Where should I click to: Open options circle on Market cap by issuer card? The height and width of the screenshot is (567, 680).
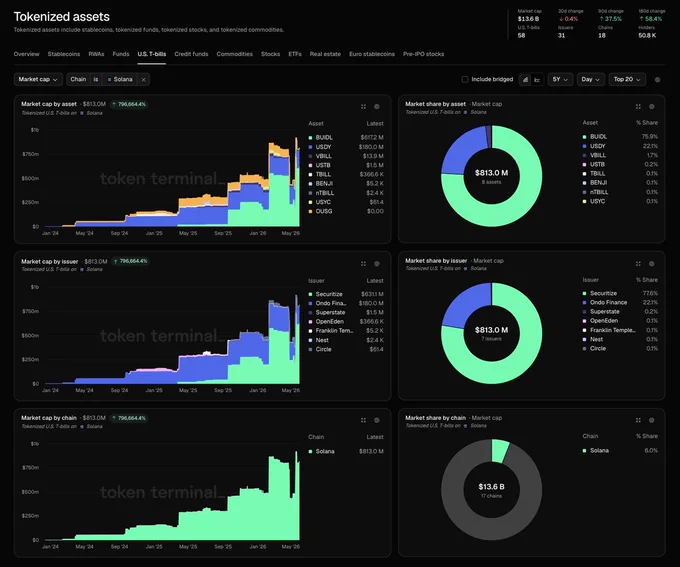click(x=377, y=264)
